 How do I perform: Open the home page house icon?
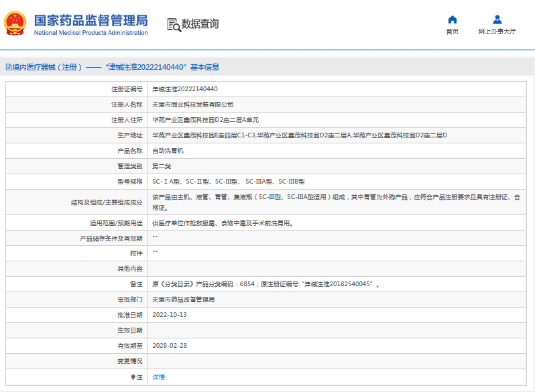(x=453, y=19)
